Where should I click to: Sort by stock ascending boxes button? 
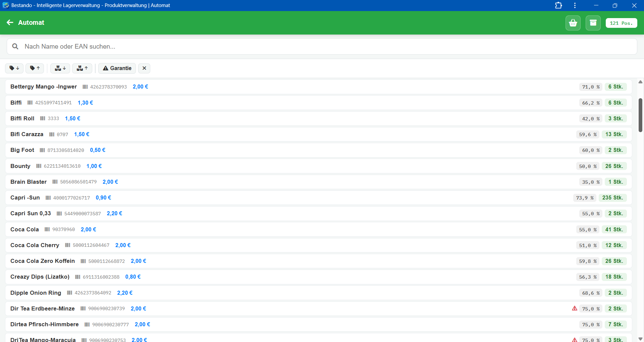[x=82, y=68]
